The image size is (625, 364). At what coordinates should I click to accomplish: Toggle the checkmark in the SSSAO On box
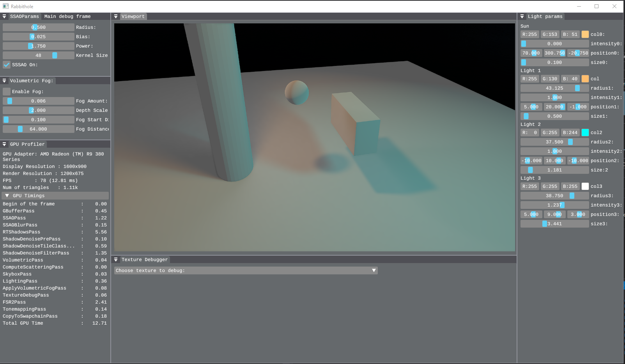click(6, 65)
